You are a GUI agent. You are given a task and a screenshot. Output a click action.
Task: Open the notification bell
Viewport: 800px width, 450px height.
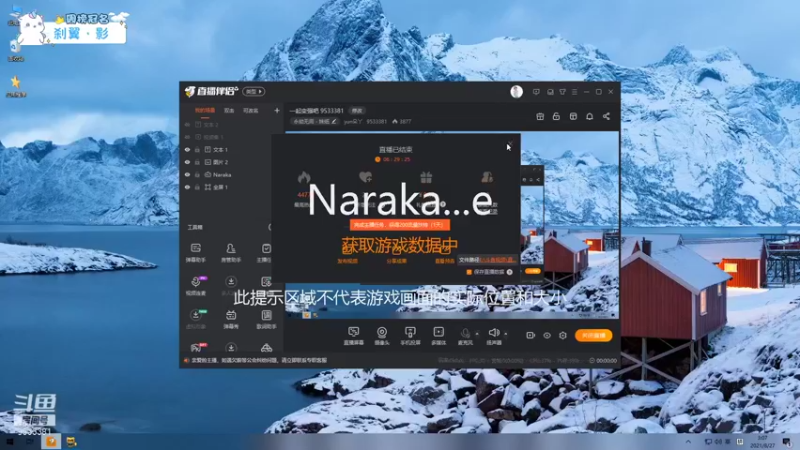coord(589,116)
